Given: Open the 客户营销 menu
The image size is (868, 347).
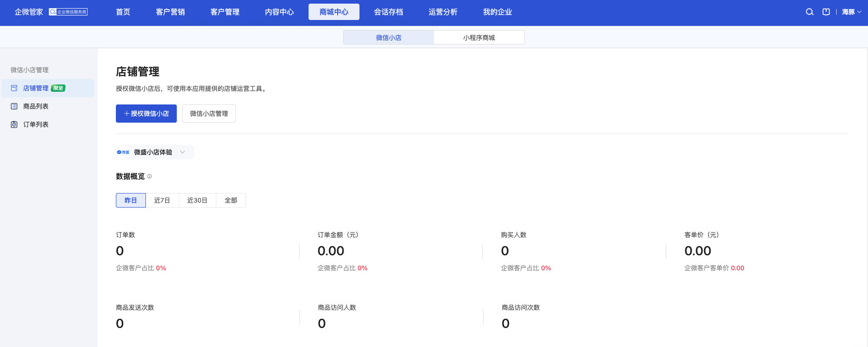Looking at the screenshot, I should tap(170, 12).
